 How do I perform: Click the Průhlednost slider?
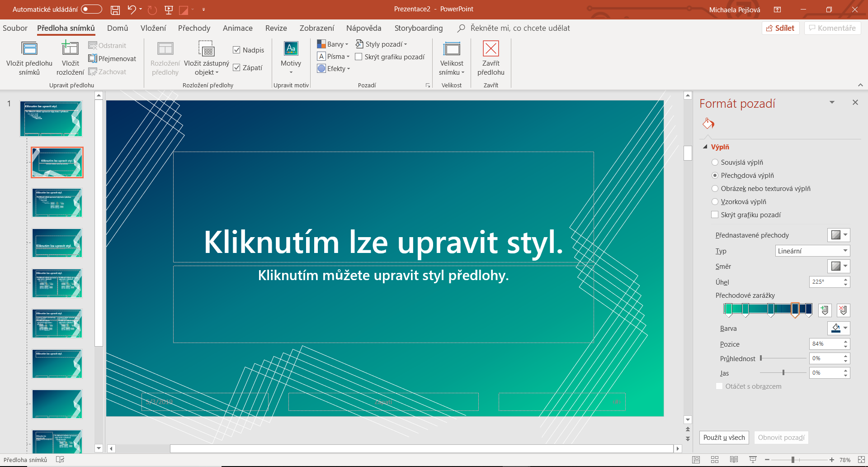point(783,358)
